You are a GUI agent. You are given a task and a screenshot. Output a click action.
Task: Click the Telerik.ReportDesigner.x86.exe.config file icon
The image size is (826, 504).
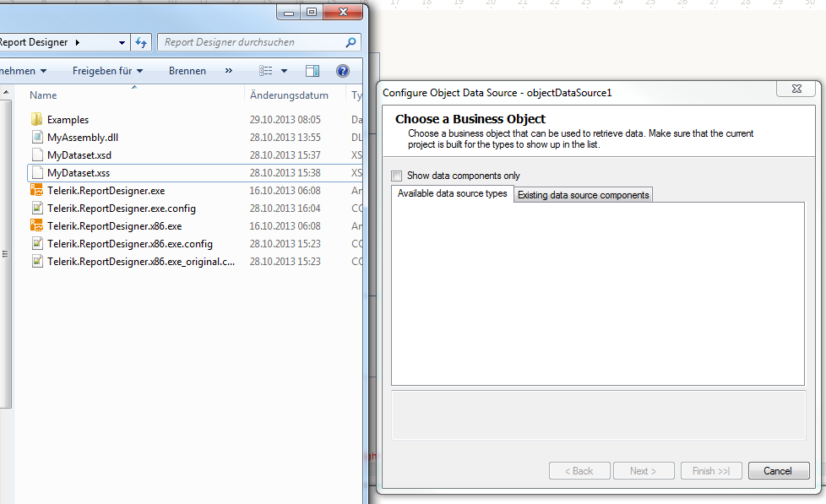37,244
